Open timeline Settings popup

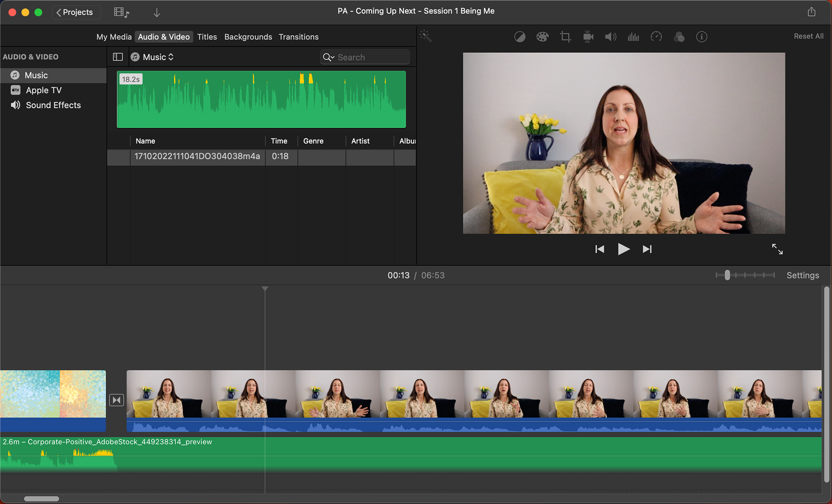point(803,275)
